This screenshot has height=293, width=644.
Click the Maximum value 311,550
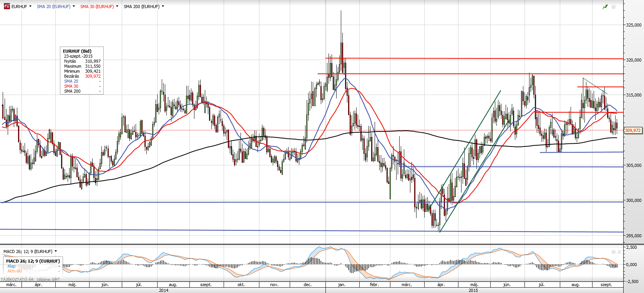coord(93,66)
